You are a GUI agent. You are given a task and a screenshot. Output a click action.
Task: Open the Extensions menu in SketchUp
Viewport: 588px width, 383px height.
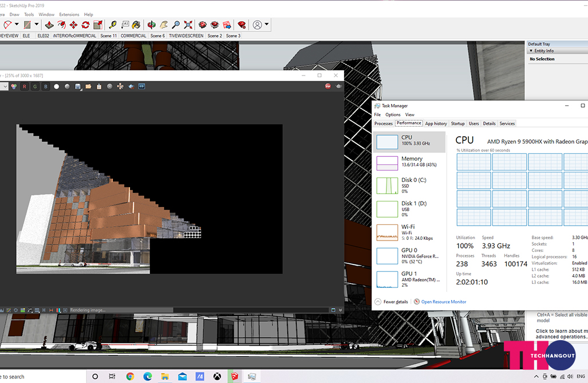point(69,14)
